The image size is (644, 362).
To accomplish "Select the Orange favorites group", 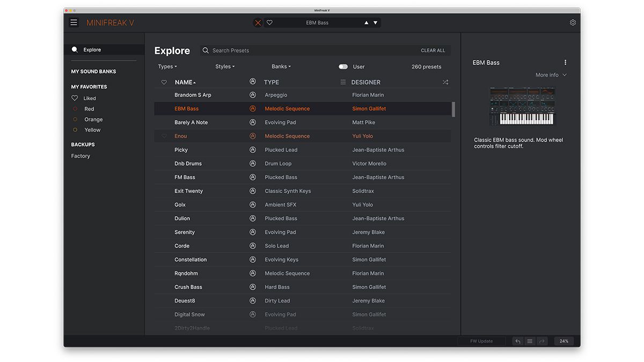I will 88,120.
